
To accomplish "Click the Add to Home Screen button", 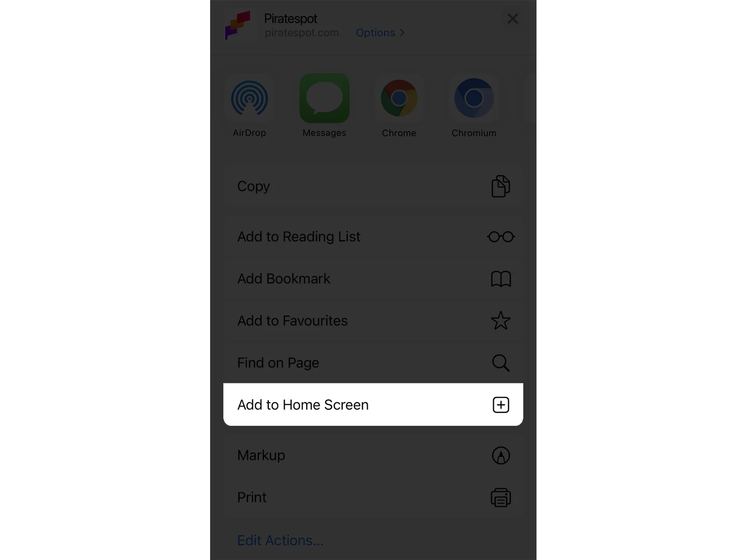I will tap(373, 404).
